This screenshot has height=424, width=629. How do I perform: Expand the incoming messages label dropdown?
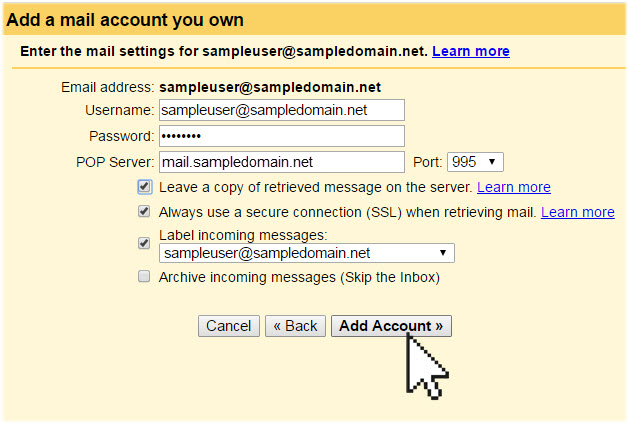tap(307, 254)
